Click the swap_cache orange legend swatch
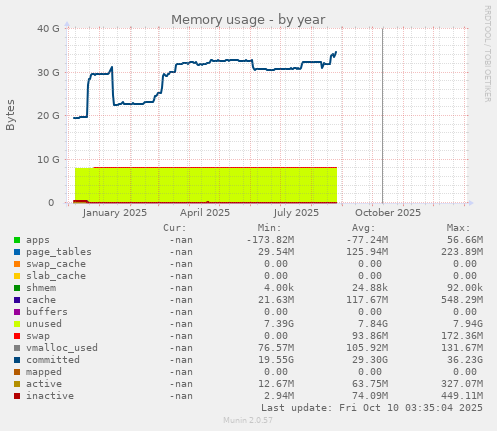The height and width of the screenshot is (431, 497). point(17,264)
